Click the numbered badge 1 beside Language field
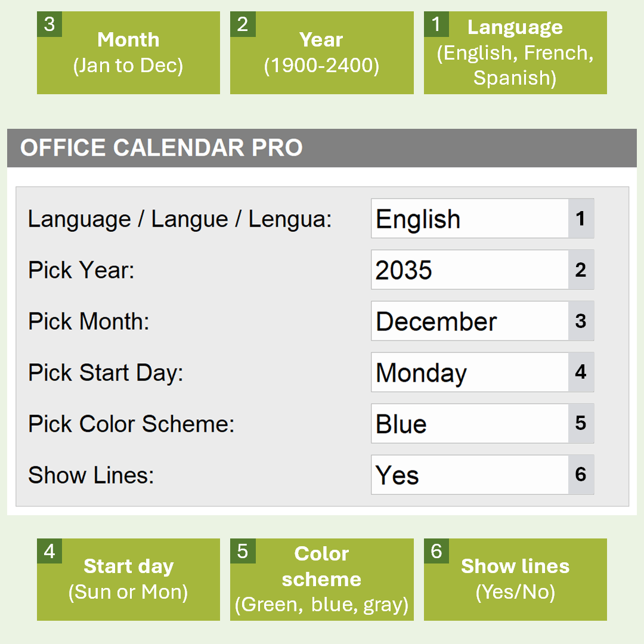The width and height of the screenshot is (644, 644). point(581,218)
